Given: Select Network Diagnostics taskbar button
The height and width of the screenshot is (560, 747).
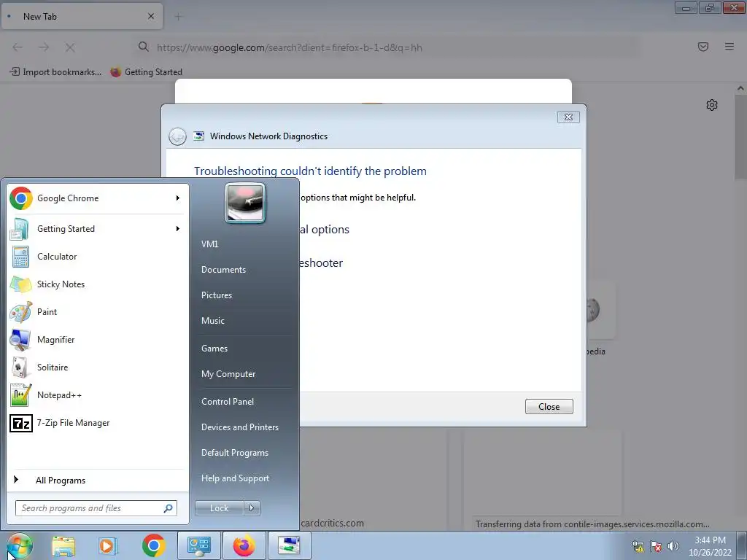Looking at the screenshot, I should tap(289, 545).
